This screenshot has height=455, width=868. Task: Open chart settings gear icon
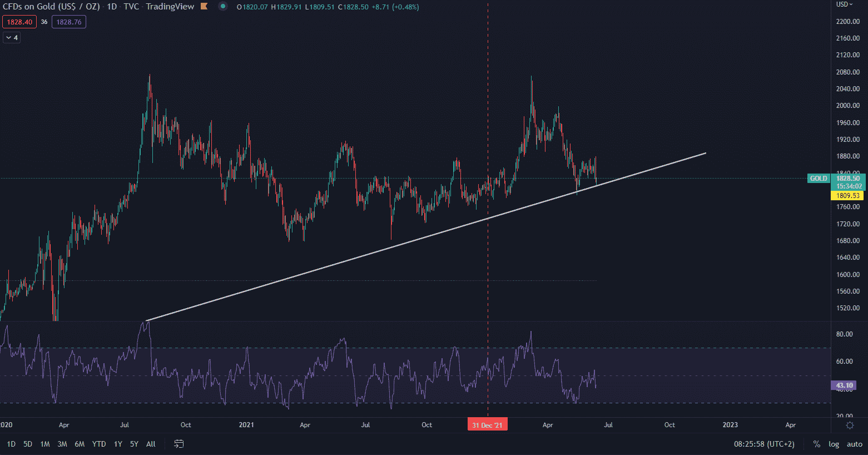pyautogui.click(x=850, y=425)
